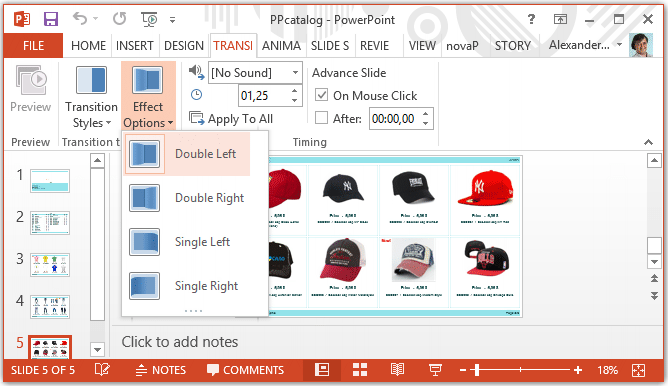Click Apply To All button
The width and height of the screenshot is (668, 386).
[231, 119]
